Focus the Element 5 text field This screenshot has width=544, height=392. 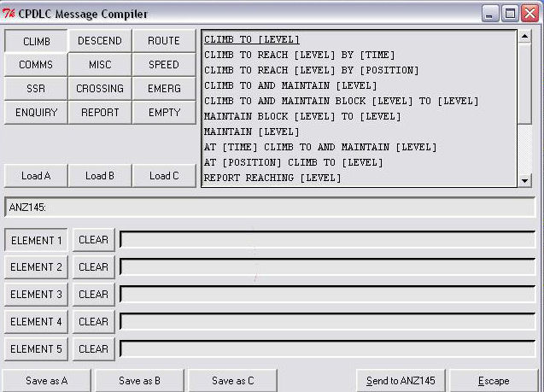coord(328,348)
